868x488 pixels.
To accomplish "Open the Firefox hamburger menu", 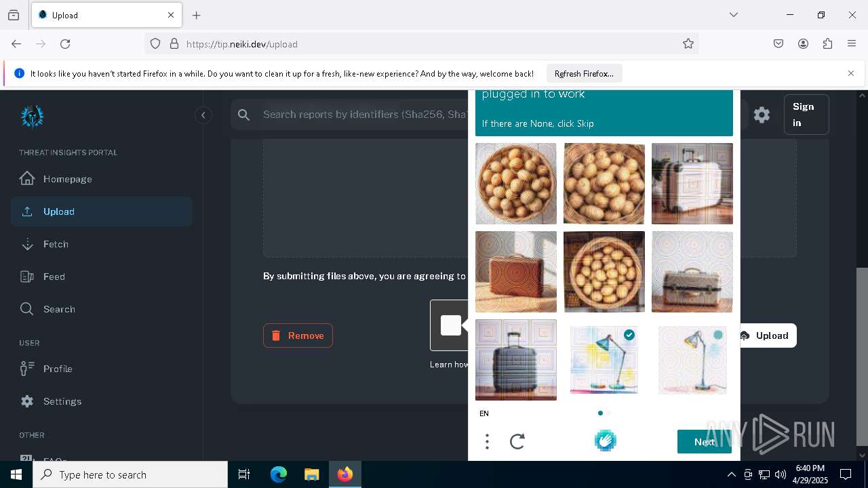I will tap(852, 44).
